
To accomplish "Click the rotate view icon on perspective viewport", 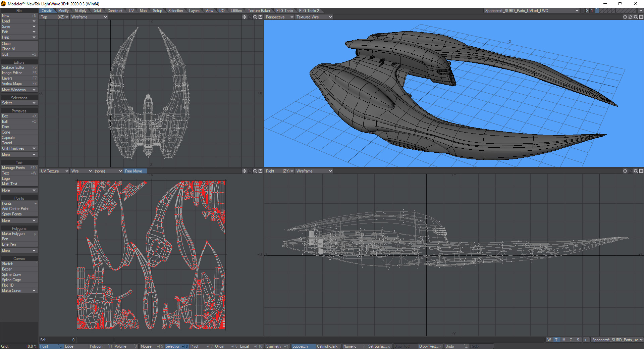I will (631, 17).
